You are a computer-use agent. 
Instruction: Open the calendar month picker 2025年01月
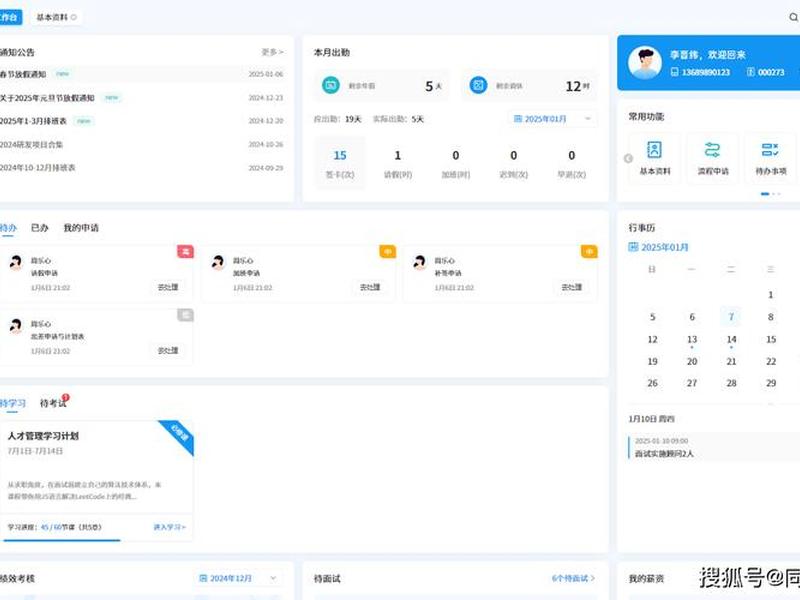[x=659, y=247]
